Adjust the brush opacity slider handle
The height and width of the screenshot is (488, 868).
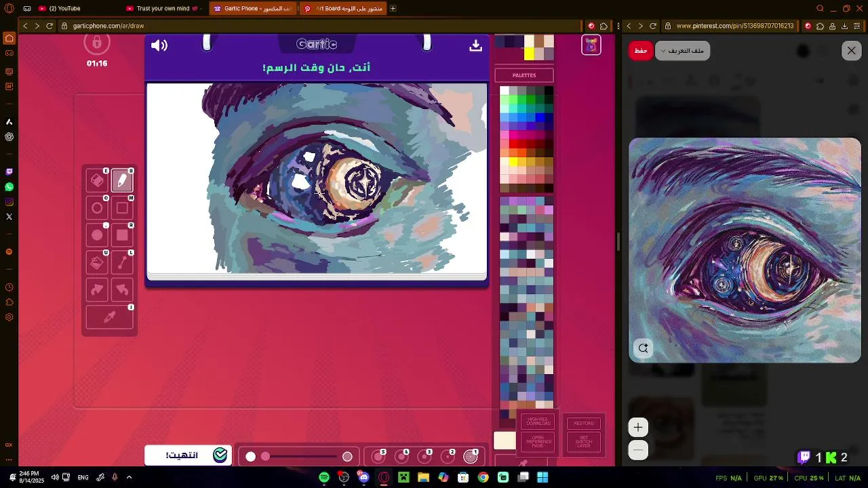pos(265,456)
